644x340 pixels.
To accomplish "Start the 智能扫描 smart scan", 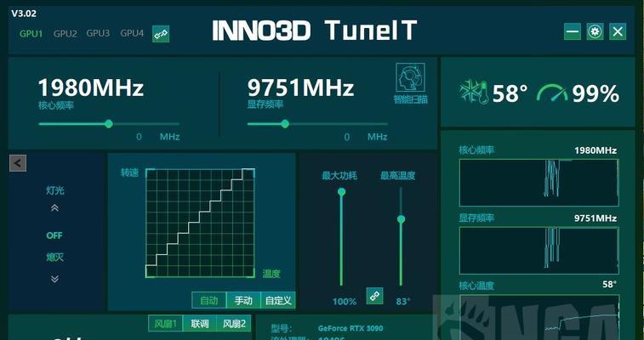I will 410,83.
